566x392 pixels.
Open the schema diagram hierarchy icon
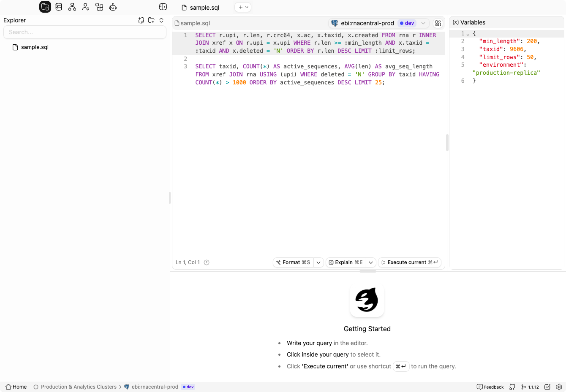pyautogui.click(x=72, y=7)
